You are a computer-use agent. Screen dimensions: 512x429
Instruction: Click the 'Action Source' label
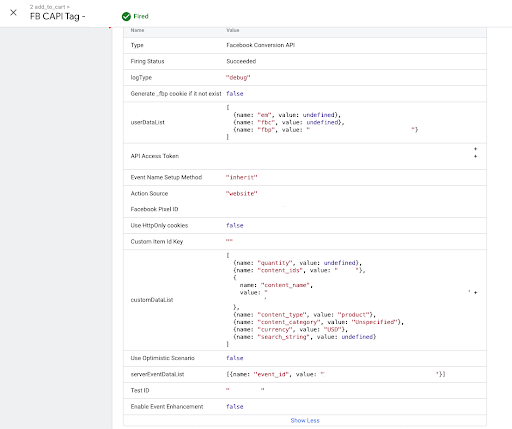pos(149,194)
